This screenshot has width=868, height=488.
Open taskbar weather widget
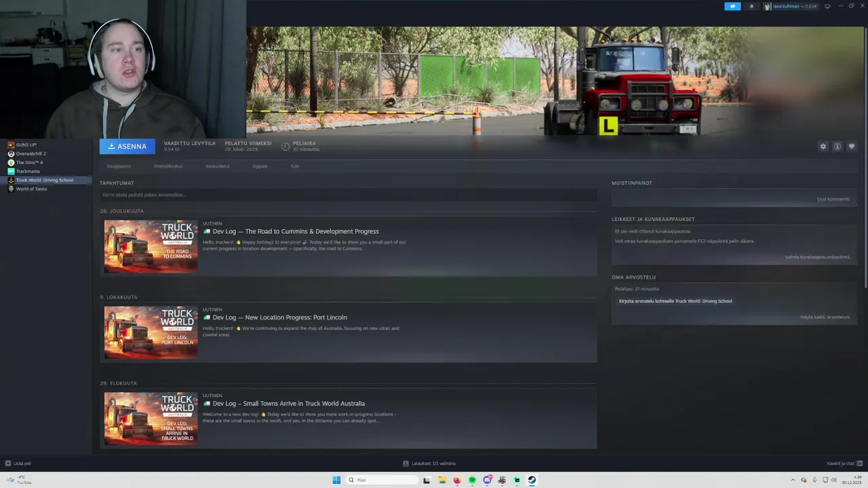click(x=18, y=480)
